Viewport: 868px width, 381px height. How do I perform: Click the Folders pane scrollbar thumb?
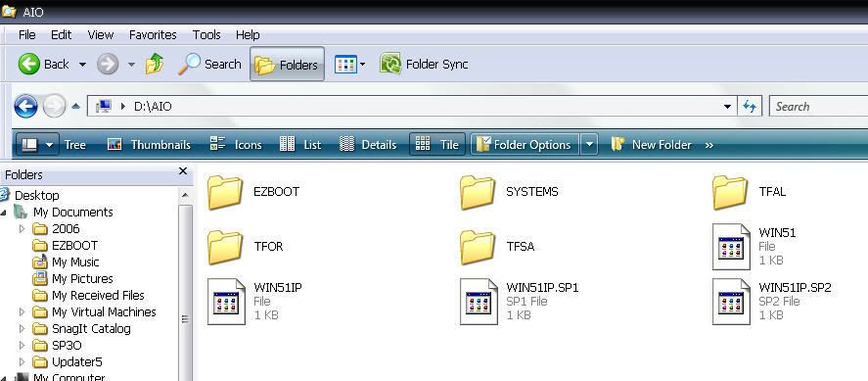point(186,293)
